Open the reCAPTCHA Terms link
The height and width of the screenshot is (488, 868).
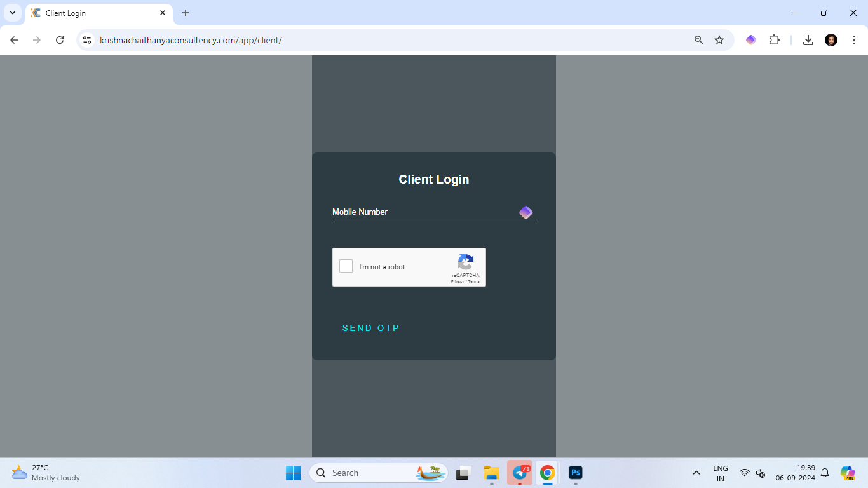coord(474,281)
